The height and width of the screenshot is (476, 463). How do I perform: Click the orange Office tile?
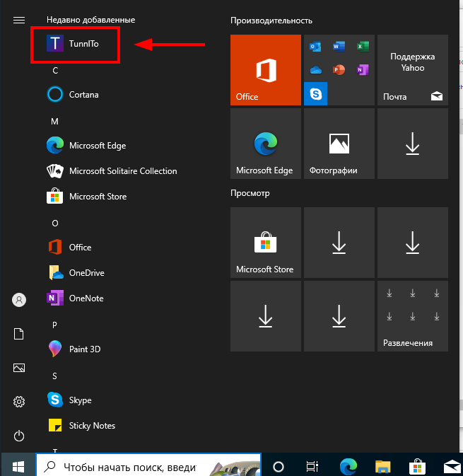pyautogui.click(x=265, y=69)
